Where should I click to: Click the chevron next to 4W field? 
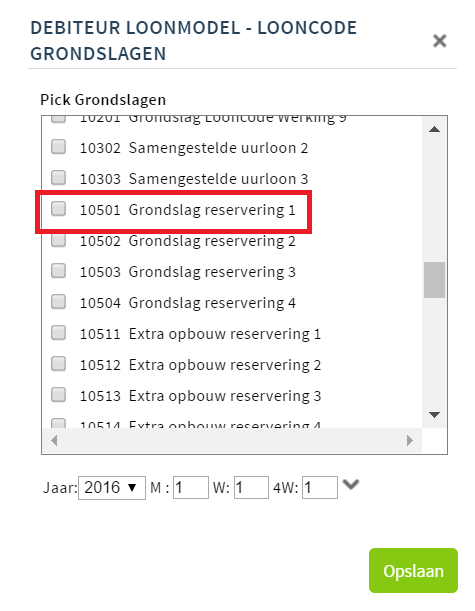point(351,484)
